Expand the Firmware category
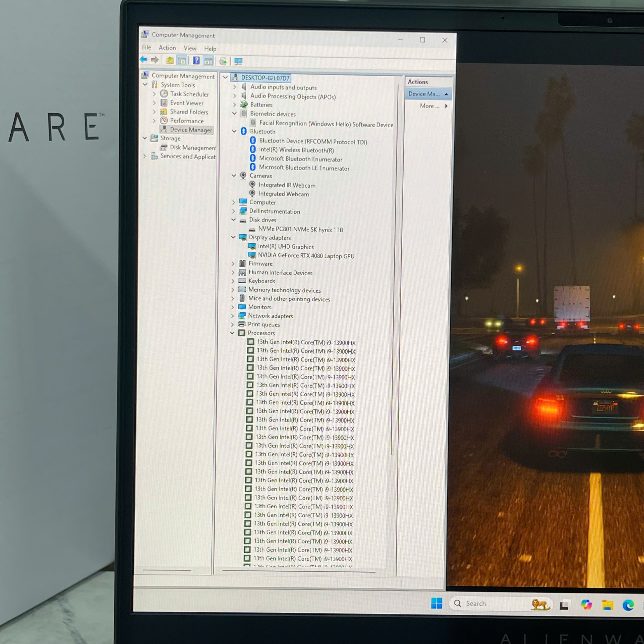The image size is (644, 644). click(x=233, y=263)
